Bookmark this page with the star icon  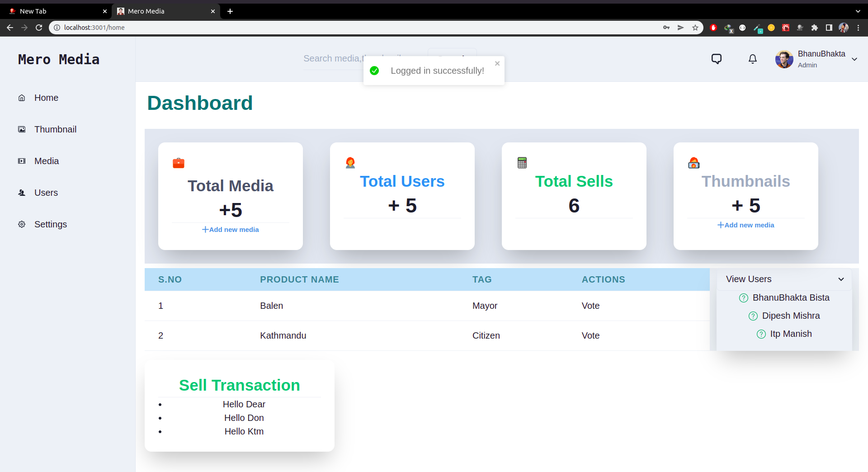tap(695, 28)
